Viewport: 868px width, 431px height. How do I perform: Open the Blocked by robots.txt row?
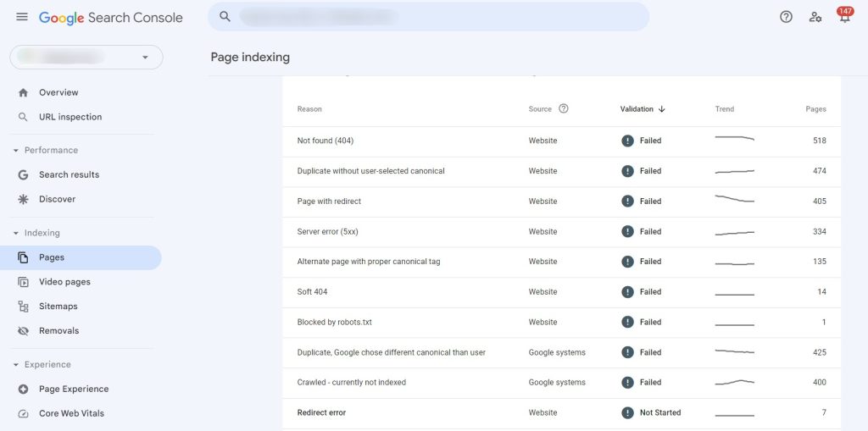[x=561, y=322]
